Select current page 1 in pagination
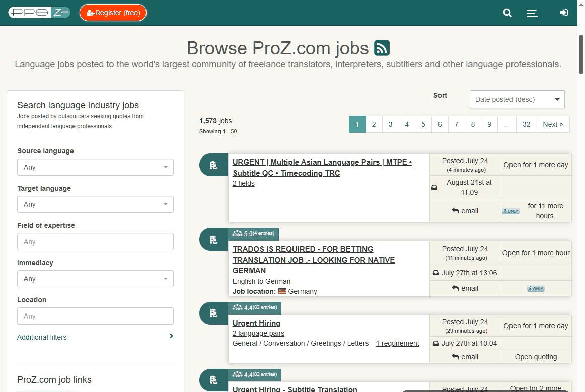This screenshot has height=392, width=585. click(357, 124)
